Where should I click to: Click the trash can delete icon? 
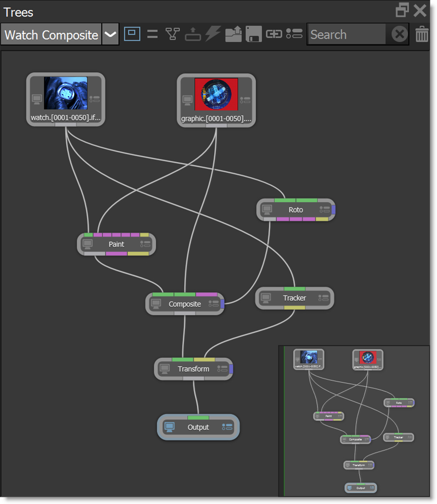422,34
